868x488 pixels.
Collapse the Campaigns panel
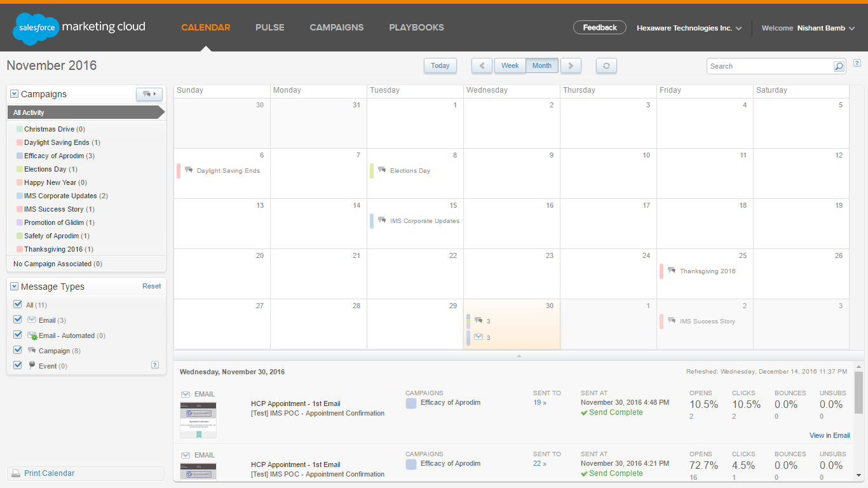click(x=15, y=94)
